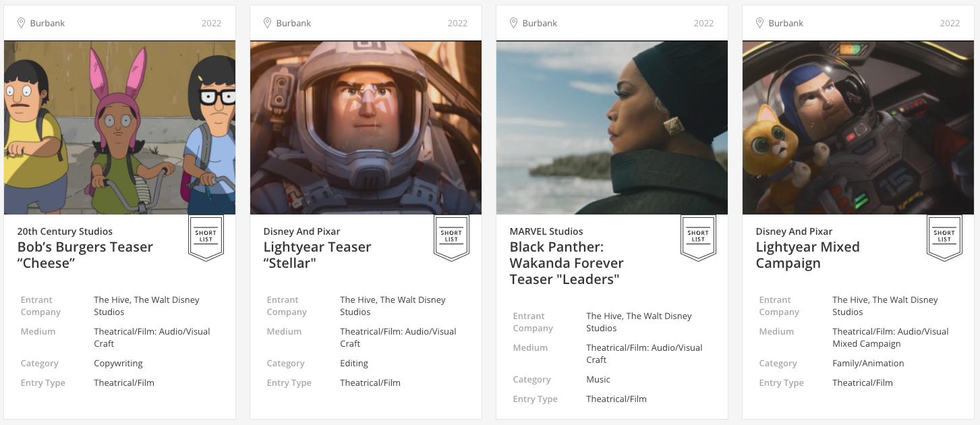Screen dimensions: 980x425
Task: Click the Copywriting category value
Action: pos(118,364)
